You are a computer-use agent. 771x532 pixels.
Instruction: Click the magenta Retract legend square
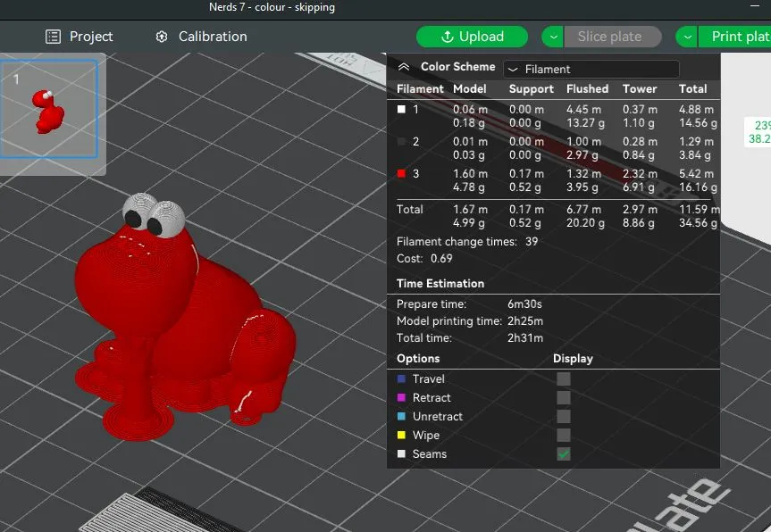[x=401, y=397]
